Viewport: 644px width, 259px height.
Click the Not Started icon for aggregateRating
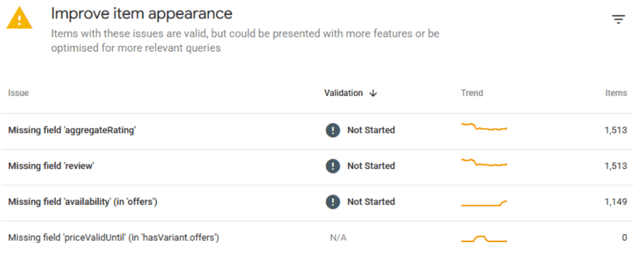pyautogui.click(x=332, y=130)
